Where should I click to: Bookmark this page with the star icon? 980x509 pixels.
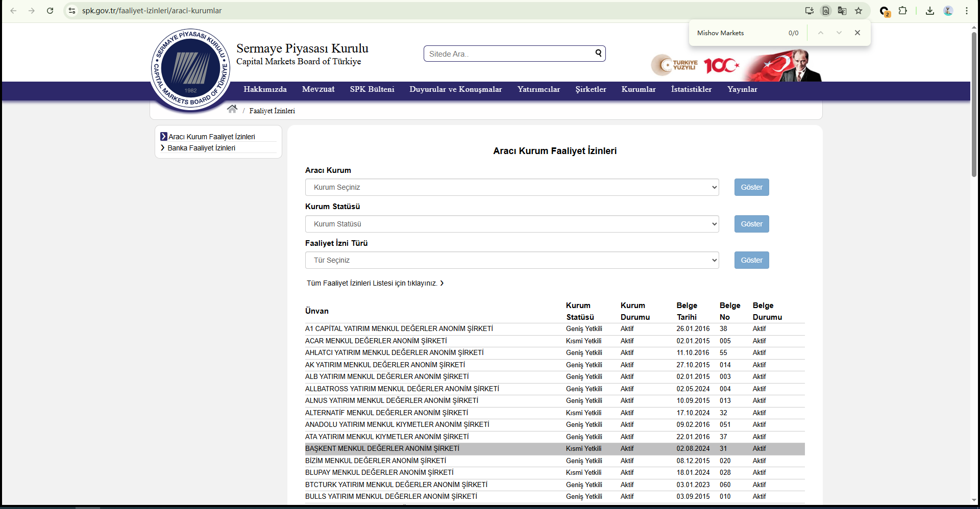tap(859, 11)
